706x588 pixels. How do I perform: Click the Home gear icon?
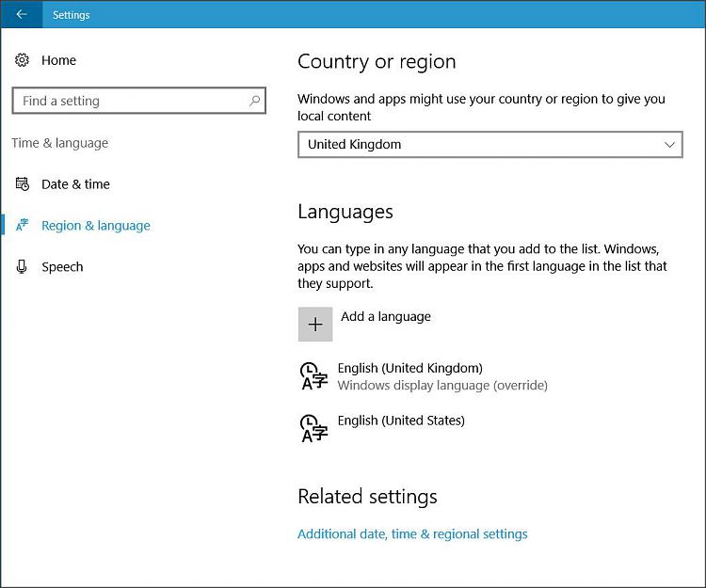[x=22, y=60]
